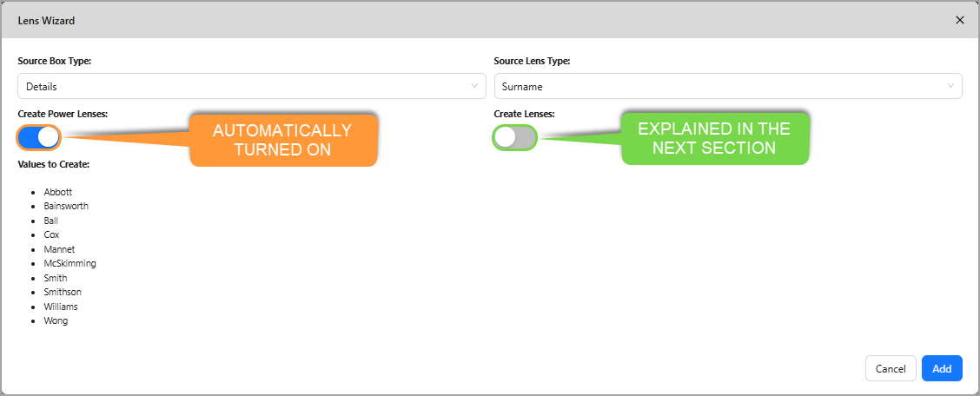Click the McSkimming value entry
This screenshot has width=980, height=396.
click(70, 263)
